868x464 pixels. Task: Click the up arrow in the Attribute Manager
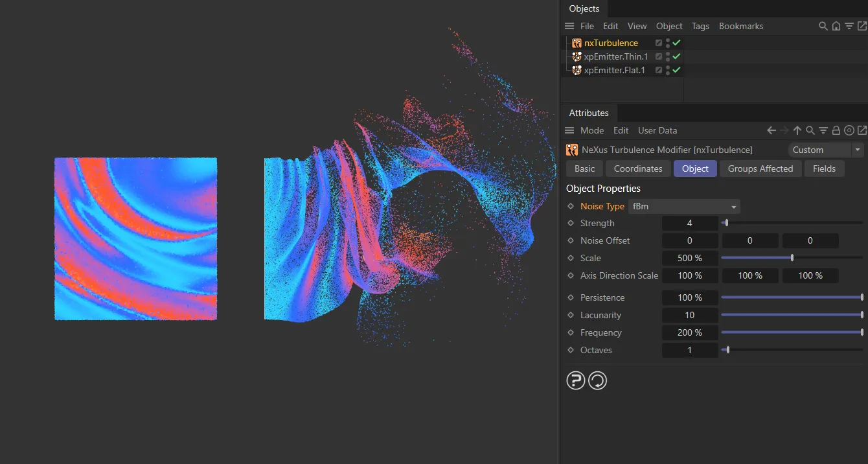[797, 130]
